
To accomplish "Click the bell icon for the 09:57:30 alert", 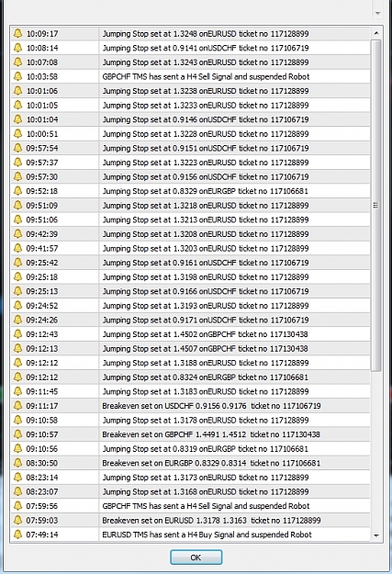I will point(17,176).
